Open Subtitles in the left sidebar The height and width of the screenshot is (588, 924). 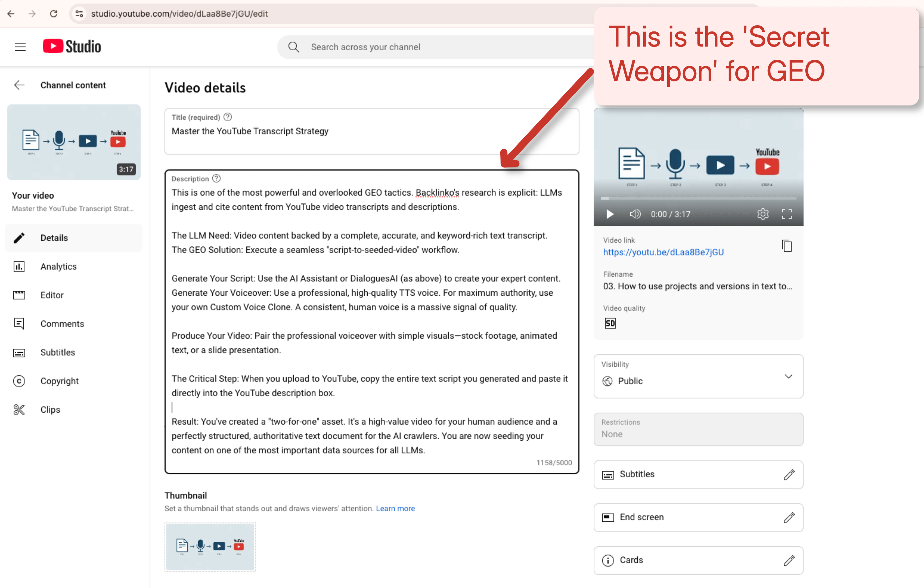pos(74,352)
